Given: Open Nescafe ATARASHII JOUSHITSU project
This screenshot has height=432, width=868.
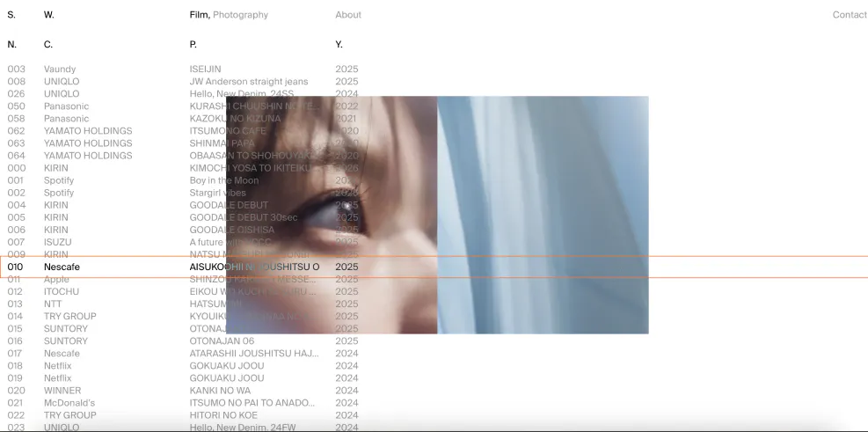Looking at the screenshot, I should tap(183, 354).
